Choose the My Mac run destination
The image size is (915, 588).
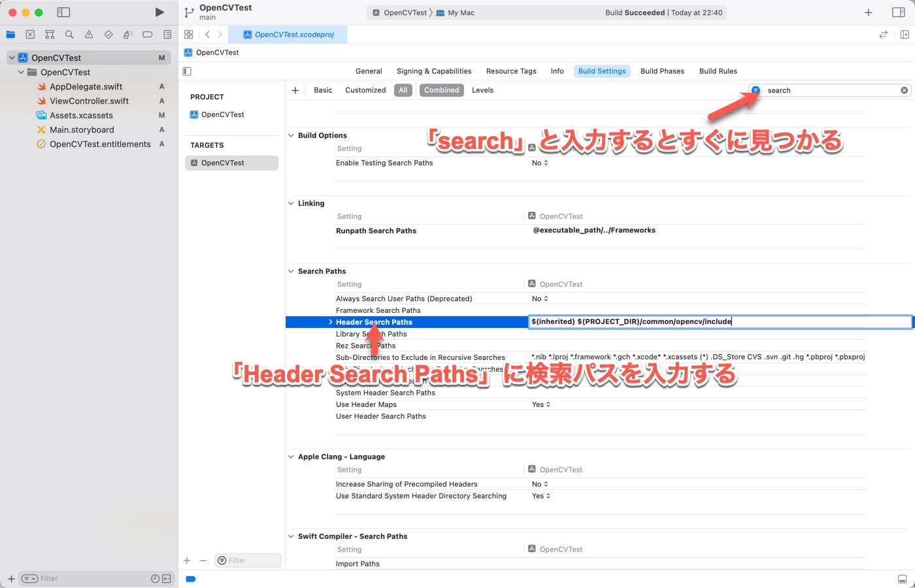coord(455,12)
